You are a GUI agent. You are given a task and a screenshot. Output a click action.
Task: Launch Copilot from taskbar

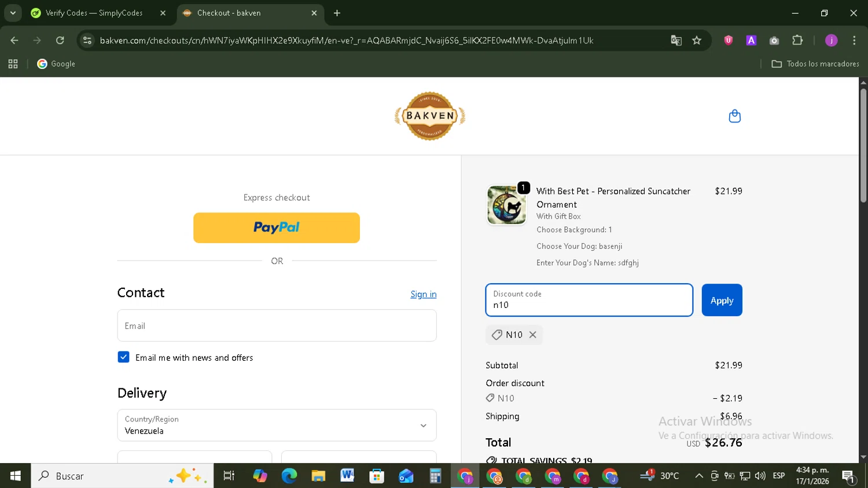click(260, 476)
